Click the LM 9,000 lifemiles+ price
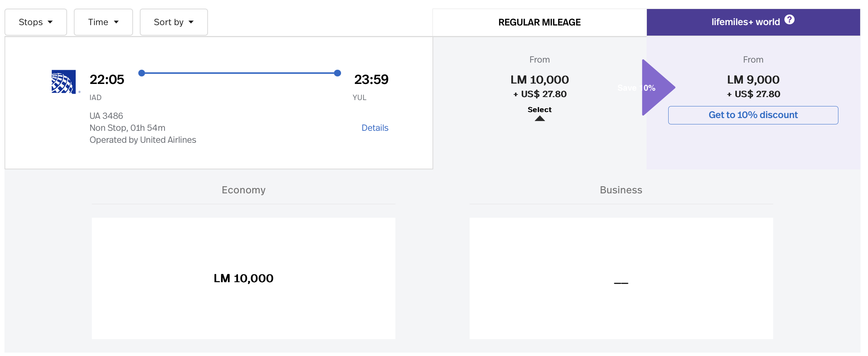Screen dimensions: 868x356 pyautogui.click(x=753, y=79)
